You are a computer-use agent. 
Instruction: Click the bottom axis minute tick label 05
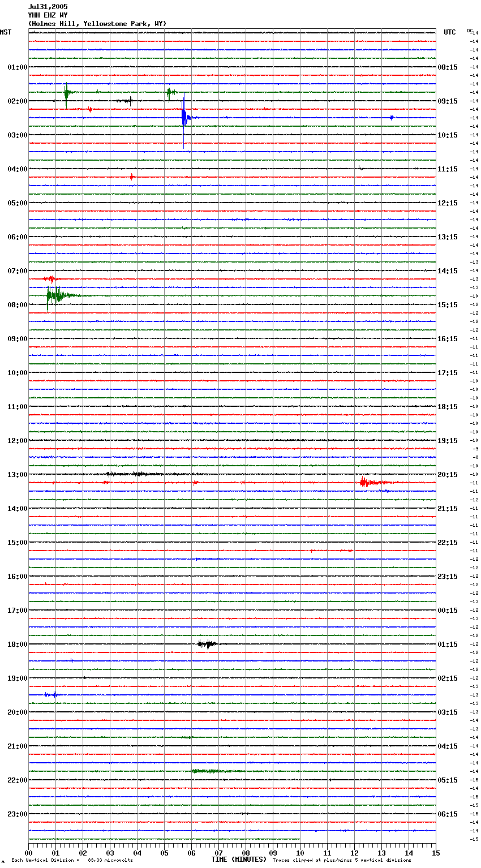coord(164,853)
